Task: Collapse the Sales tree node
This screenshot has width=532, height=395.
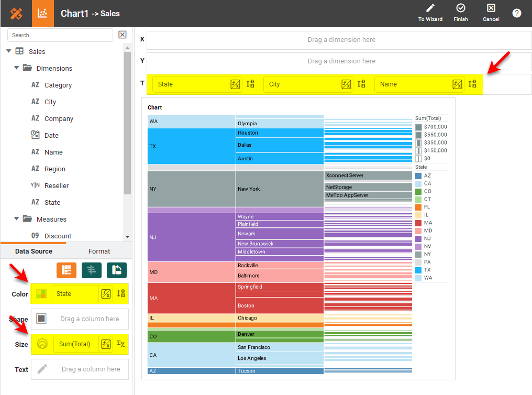Action: pyautogui.click(x=8, y=51)
